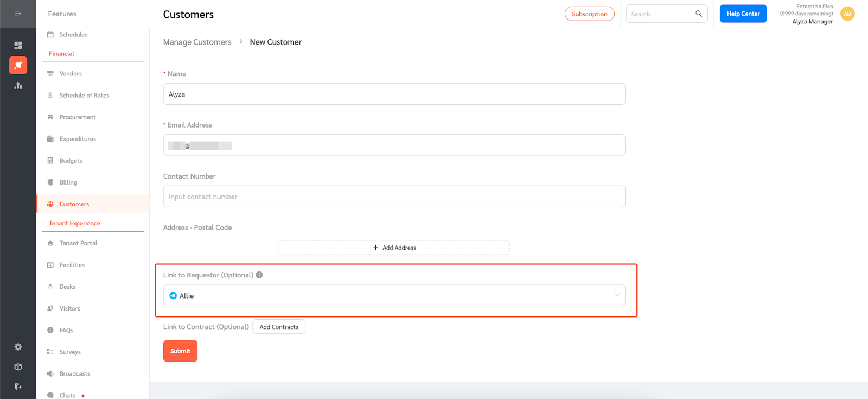Screen dimensions: 868x399
Task: Click the dollar icon for Schedule of Rates
Action: coord(50,95)
